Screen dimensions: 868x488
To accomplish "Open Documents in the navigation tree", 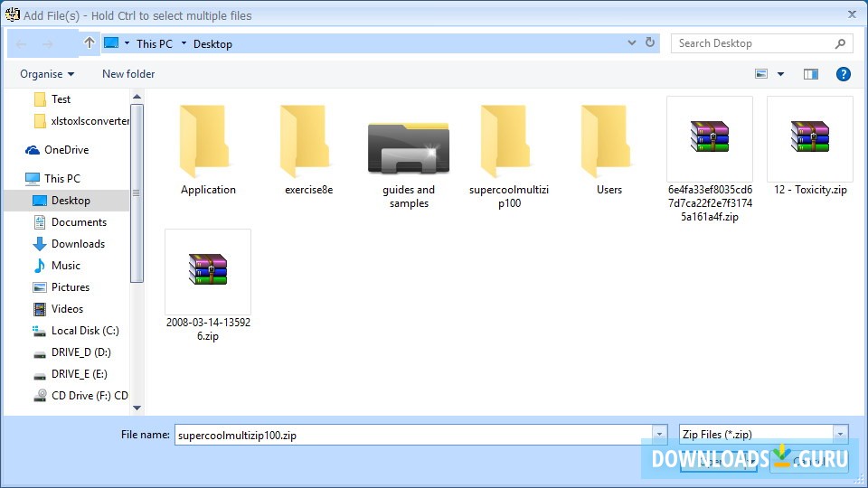I will pos(70,222).
